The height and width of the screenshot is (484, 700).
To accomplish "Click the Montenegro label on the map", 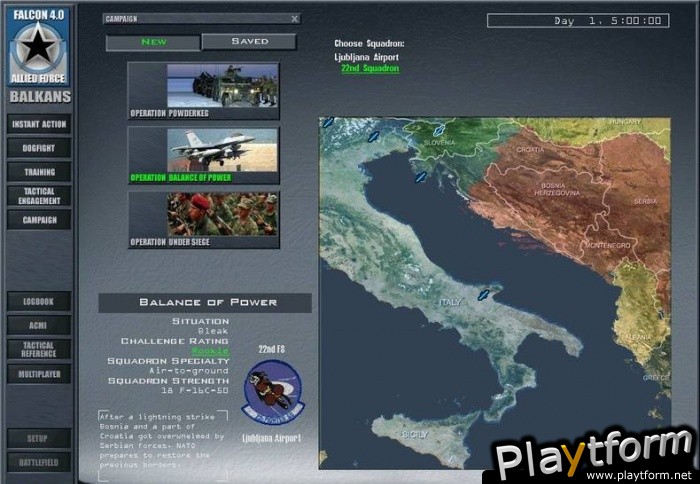I will [608, 246].
